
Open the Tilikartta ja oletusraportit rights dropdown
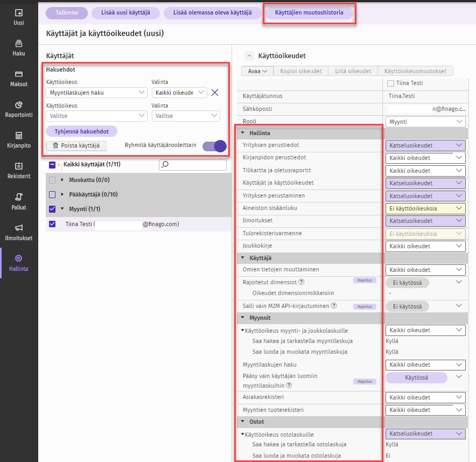coord(425,171)
